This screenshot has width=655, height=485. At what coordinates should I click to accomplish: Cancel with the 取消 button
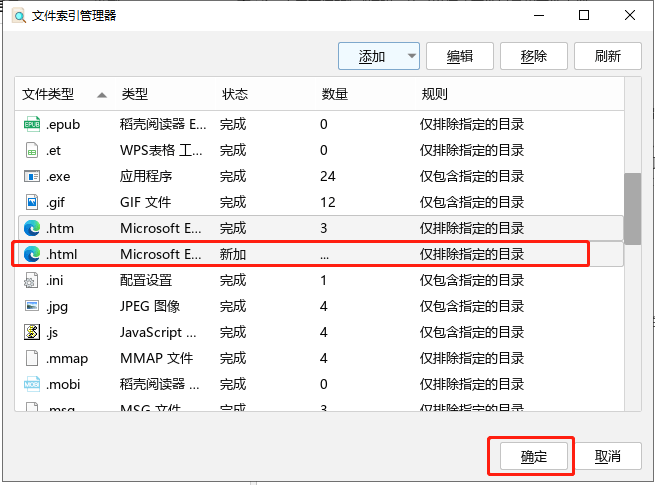click(x=607, y=456)
